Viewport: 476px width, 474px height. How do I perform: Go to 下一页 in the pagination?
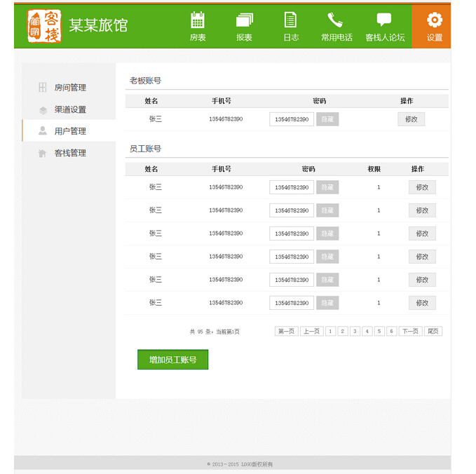(410, 332)
